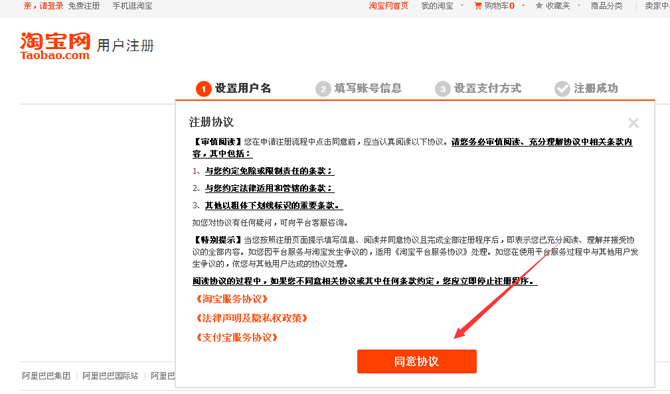The image size is (670, 394).
Task: Click the 注册协议 dialog title
Action: pos(212,122)
